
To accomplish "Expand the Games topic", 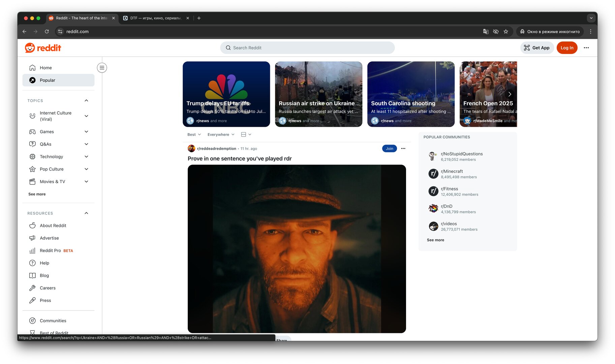I will pyautogui.click(x=86, y=132).
